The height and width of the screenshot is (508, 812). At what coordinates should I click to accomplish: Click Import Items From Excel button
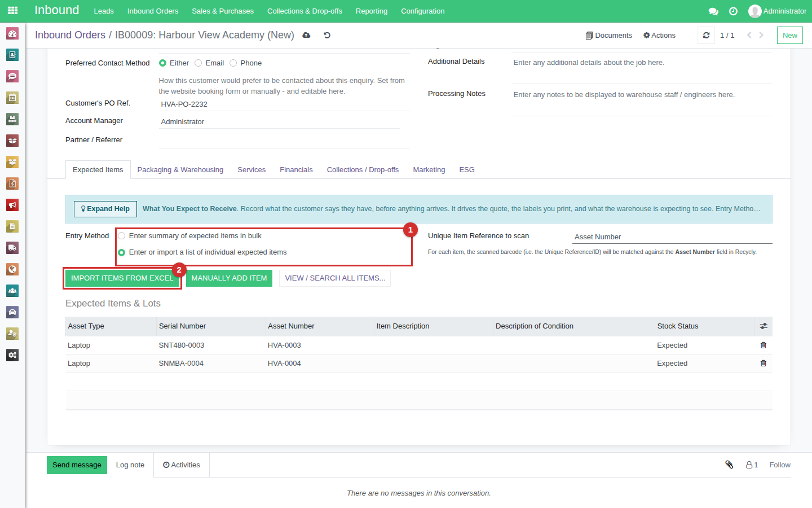(x=122, y=278)
